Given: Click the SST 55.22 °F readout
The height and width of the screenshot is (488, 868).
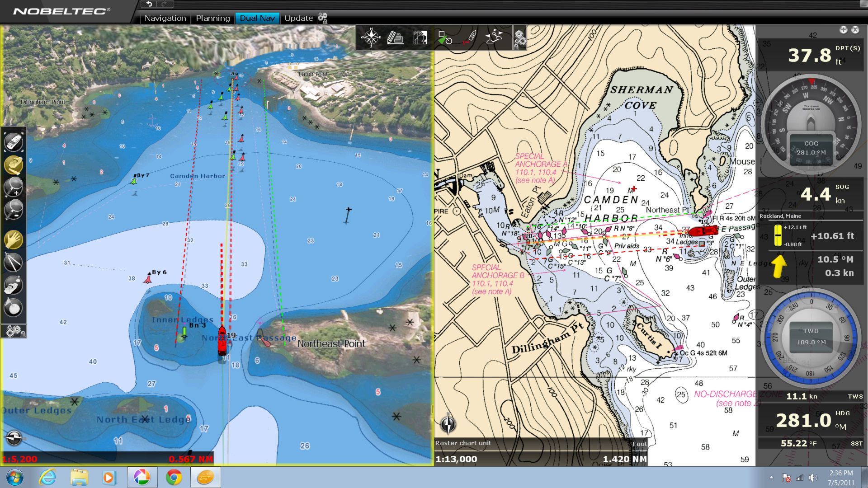Looking at the screenshot, I should pyautogui.click(x=811, y=443).
